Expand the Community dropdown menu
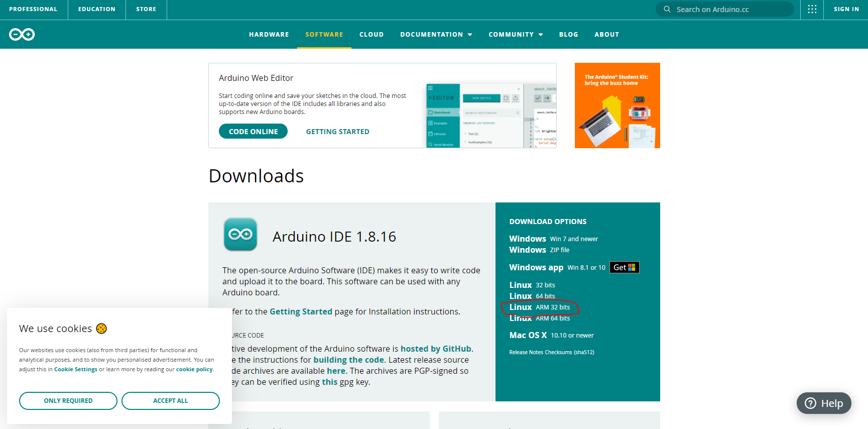The height and width of the screenshot is (429, 868). [x=516, y=35]
